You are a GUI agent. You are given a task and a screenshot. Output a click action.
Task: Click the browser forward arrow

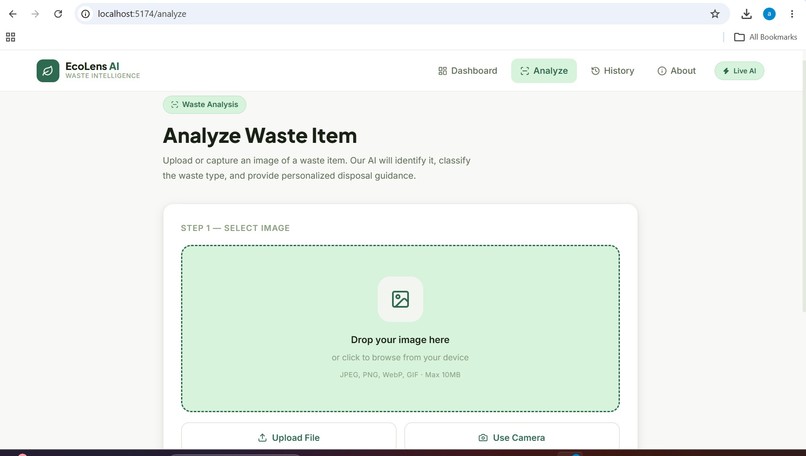35,14
